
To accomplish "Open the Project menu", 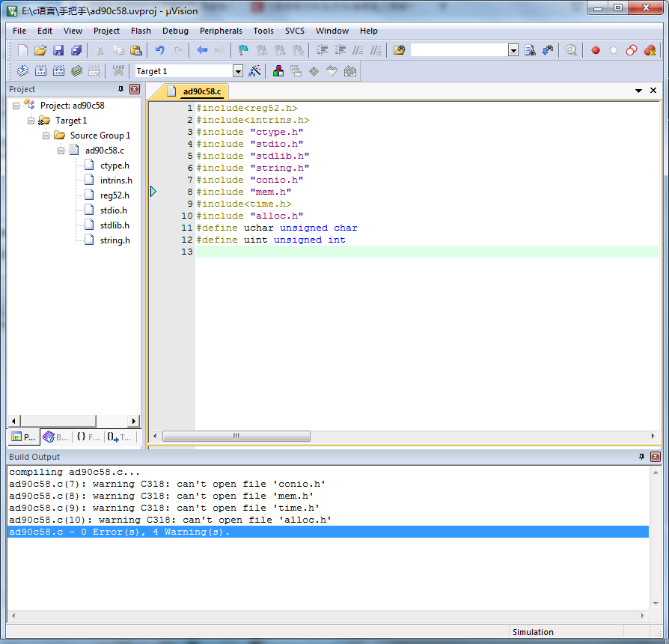I will pyautogui.click(x=106, y=31).
